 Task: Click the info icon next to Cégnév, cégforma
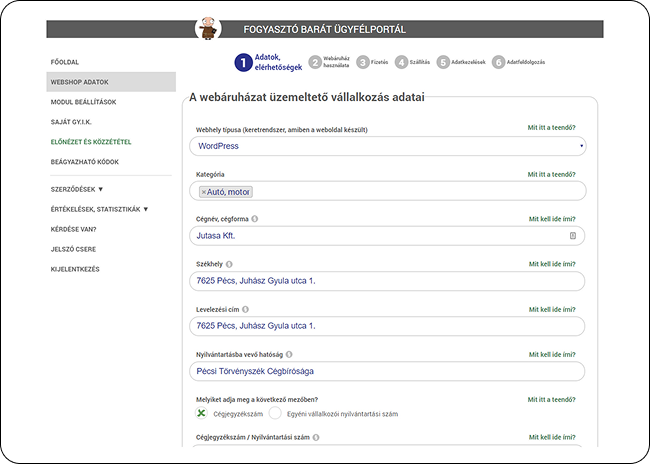pos(254,219)
